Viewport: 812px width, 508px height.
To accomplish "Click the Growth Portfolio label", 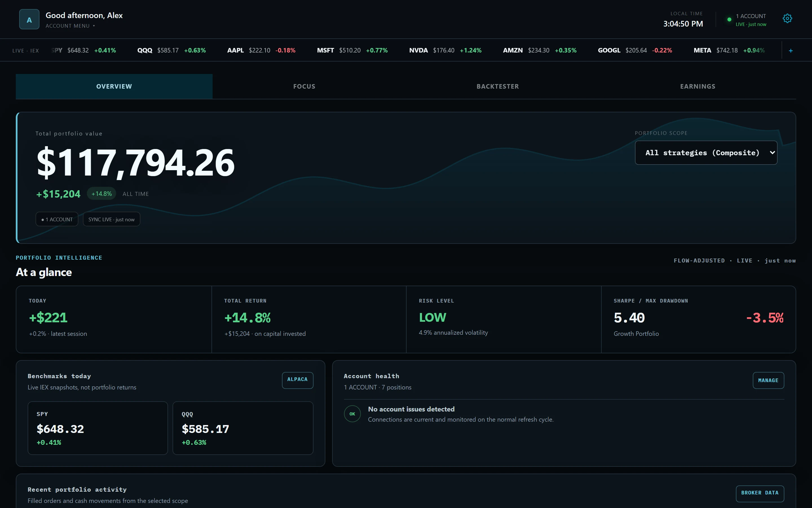I will 636,334.
